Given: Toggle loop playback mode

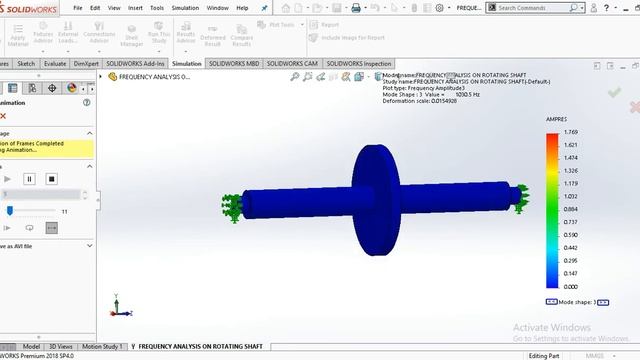Looking at the screenshot, I should tap(29, 228).
